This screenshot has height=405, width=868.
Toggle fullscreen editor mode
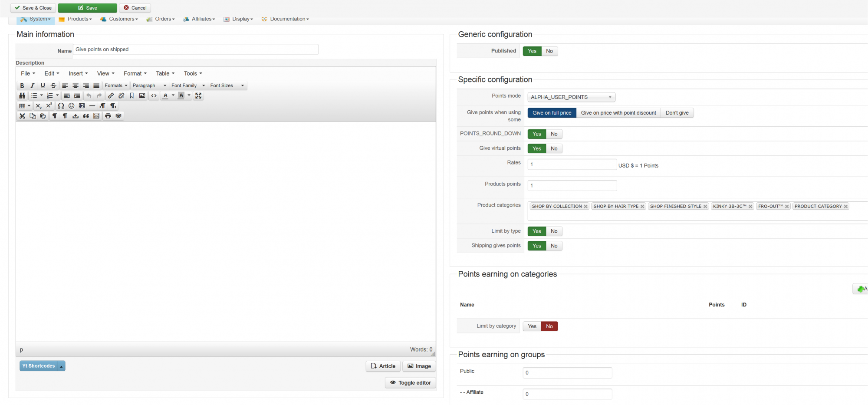click(198, 95)
